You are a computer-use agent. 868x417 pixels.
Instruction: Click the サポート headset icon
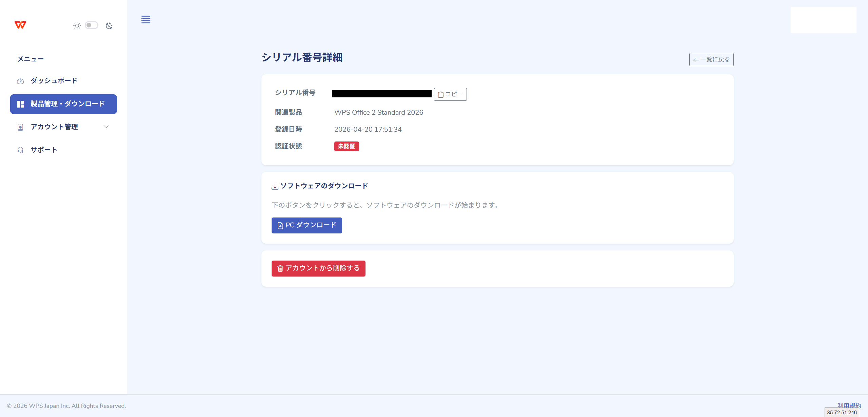pyautogui.click(x=20, y=150)
